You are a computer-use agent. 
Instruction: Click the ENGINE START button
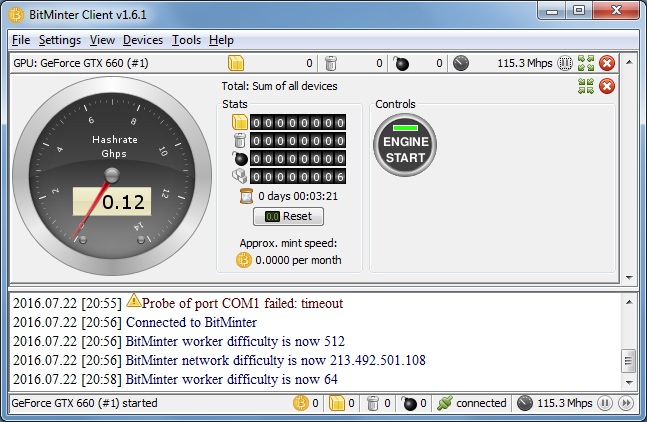click(405, 145)
